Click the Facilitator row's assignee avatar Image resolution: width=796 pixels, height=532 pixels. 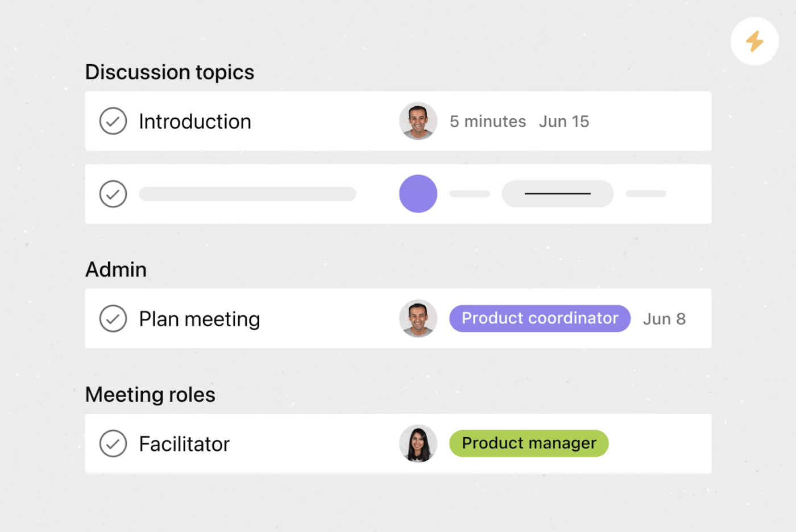418,443
